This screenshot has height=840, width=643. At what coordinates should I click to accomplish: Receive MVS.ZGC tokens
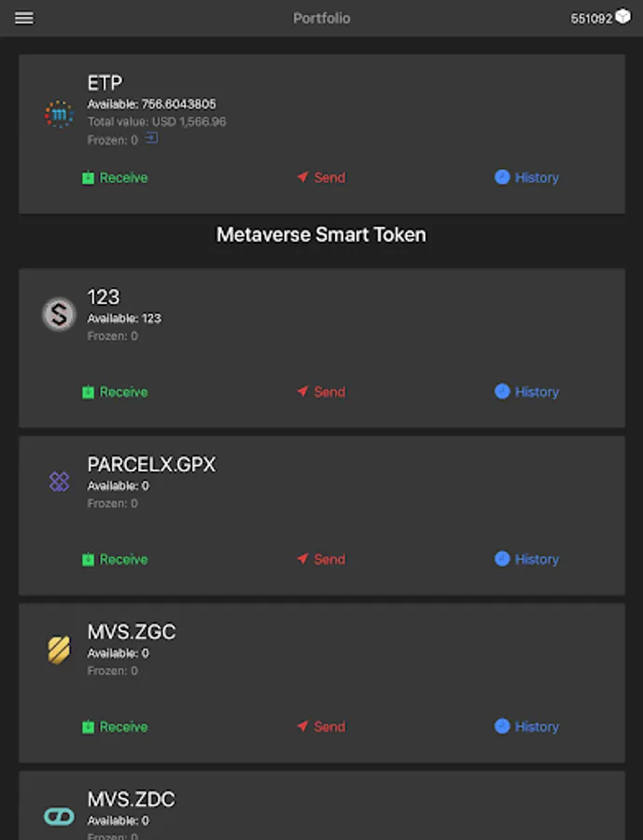(115, 726)
